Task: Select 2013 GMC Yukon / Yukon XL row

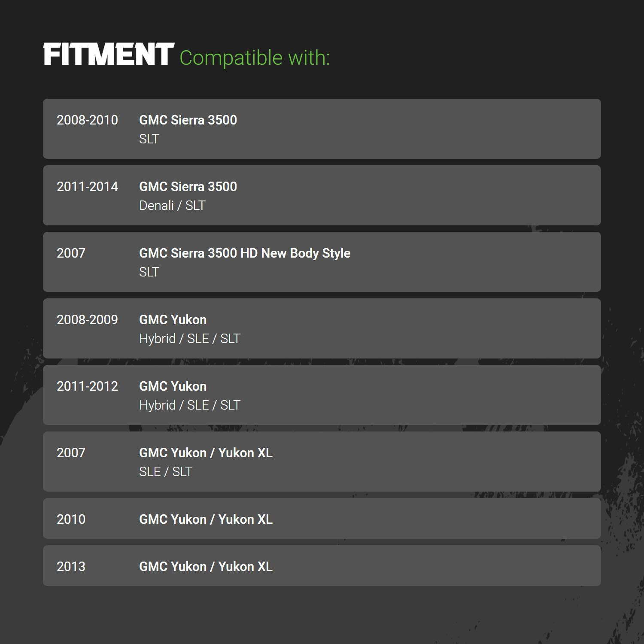Action: tap(322, 566)
